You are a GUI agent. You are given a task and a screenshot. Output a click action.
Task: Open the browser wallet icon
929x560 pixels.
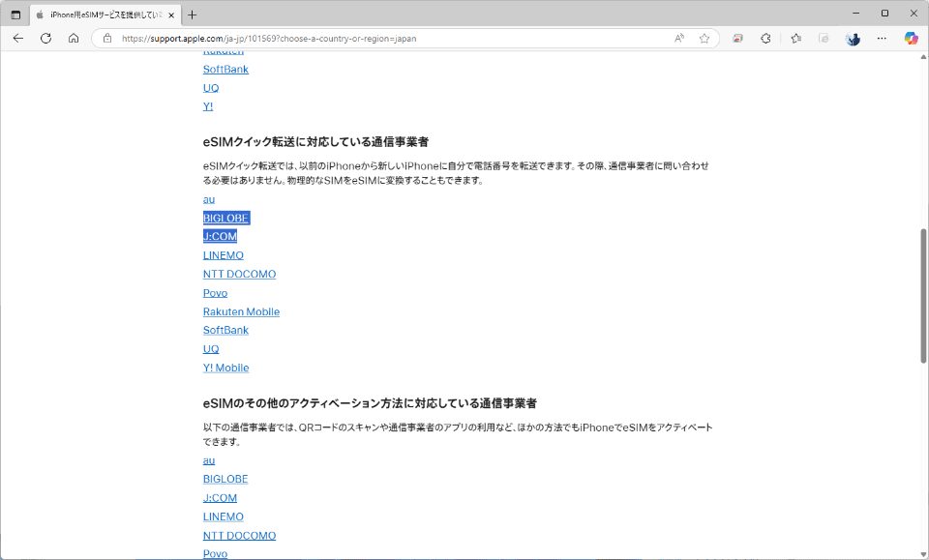point(737,39)
